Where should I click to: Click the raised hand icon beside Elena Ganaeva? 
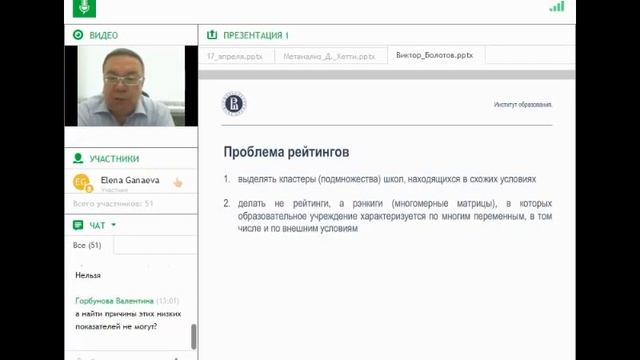[178, 182]
